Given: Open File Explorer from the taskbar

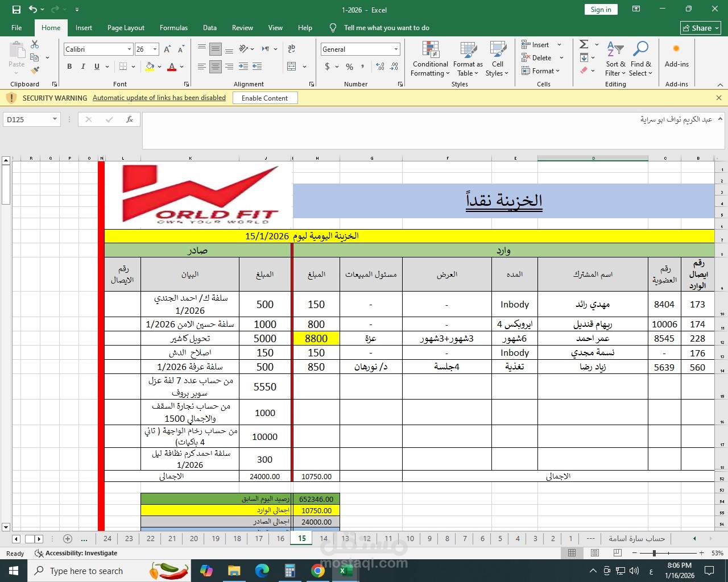Looking at the screenshot, I should point(234,571).
